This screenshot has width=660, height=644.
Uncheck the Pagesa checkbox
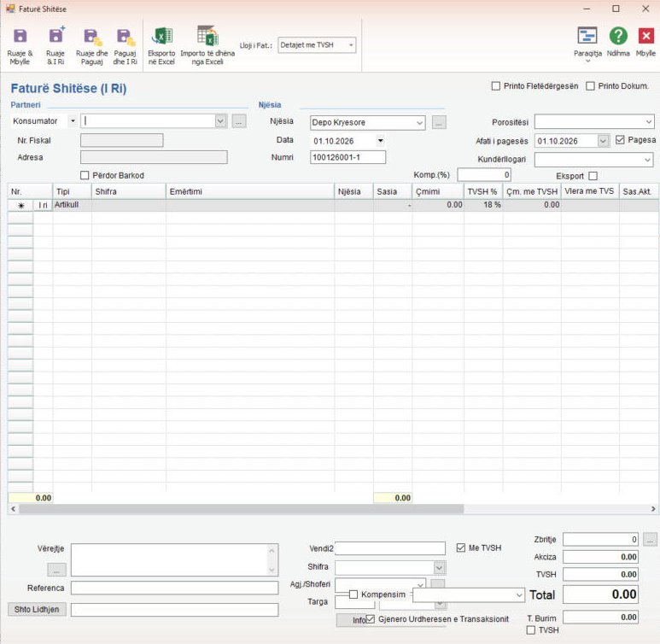[620, 139]
